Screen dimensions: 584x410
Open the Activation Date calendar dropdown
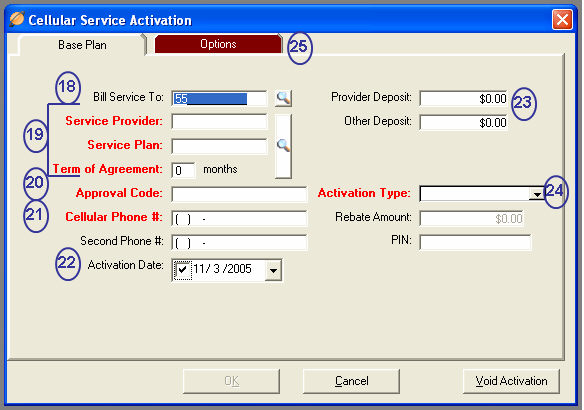click(273, 270)
